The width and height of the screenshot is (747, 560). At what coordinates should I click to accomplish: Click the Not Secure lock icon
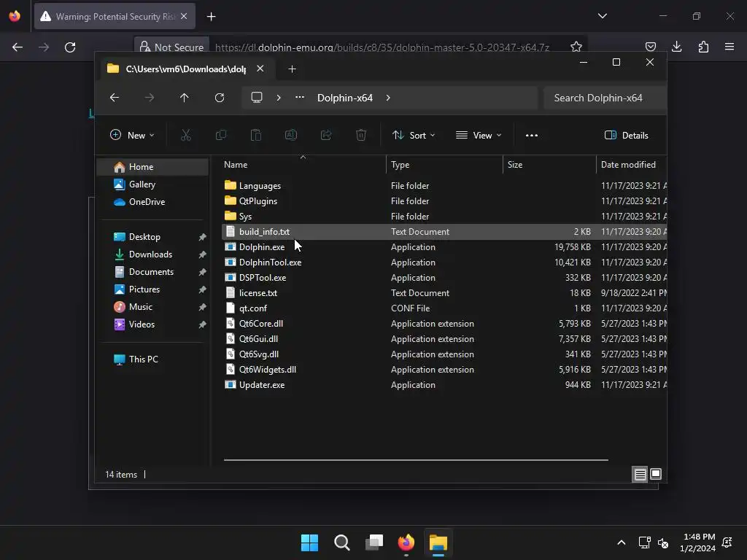point(144,47)
